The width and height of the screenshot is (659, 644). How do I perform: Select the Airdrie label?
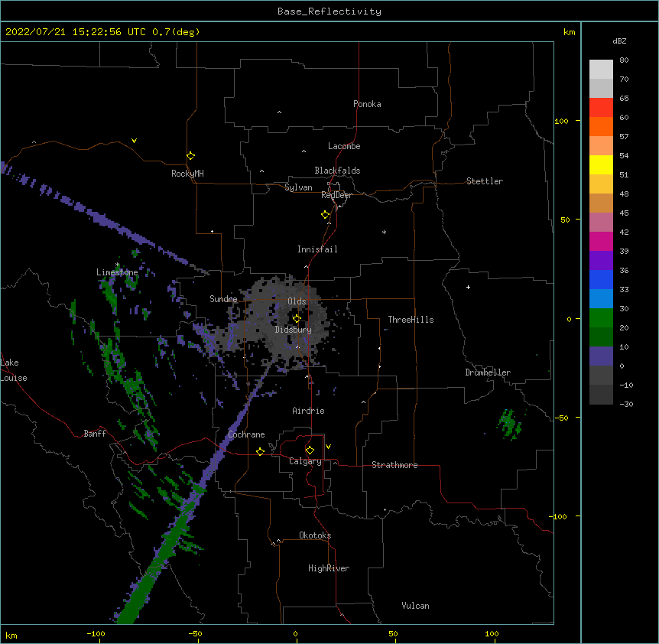pos(308,411)
